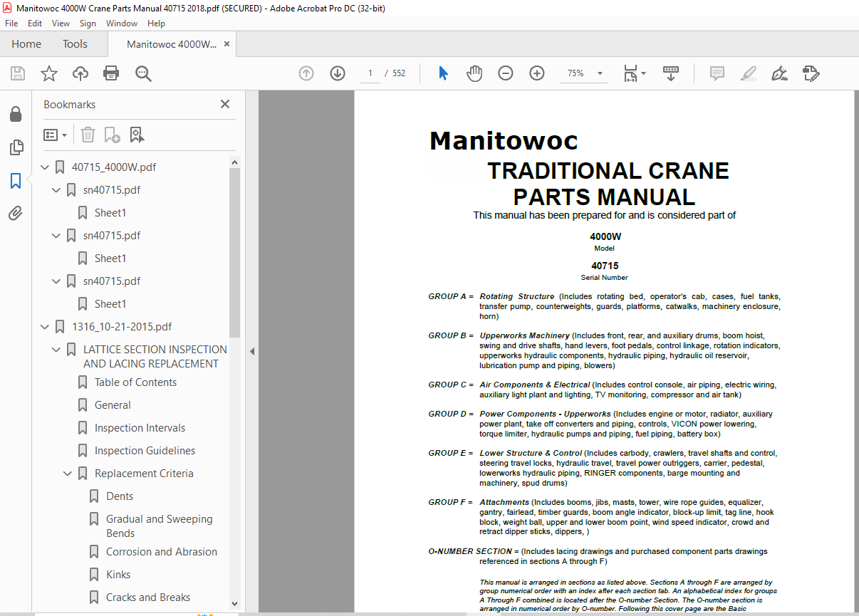859x616 pixels.
Task: Activate the Hand pan tool
Action: pyautogui.click(x=474, y=73)
